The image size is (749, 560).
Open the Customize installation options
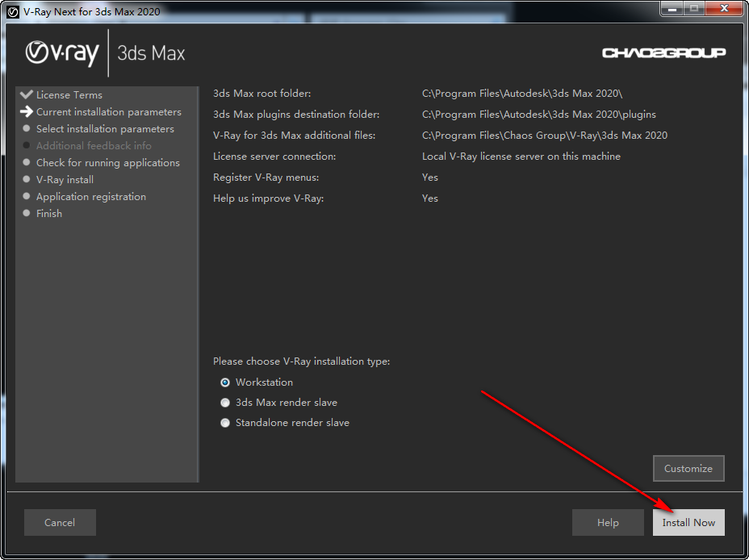pos(688,468)
